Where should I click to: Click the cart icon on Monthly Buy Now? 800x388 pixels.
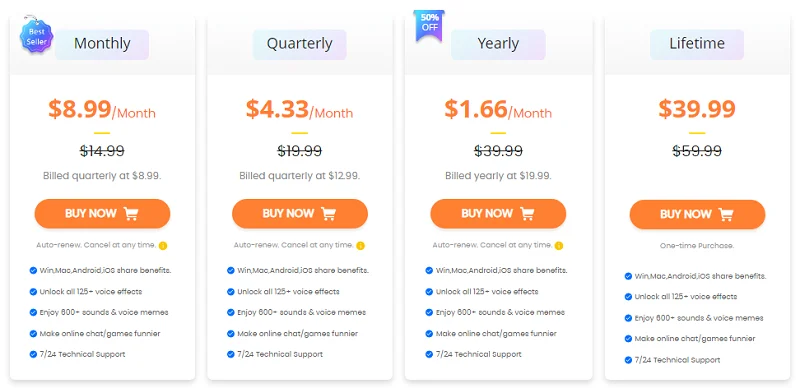point(131,213)
